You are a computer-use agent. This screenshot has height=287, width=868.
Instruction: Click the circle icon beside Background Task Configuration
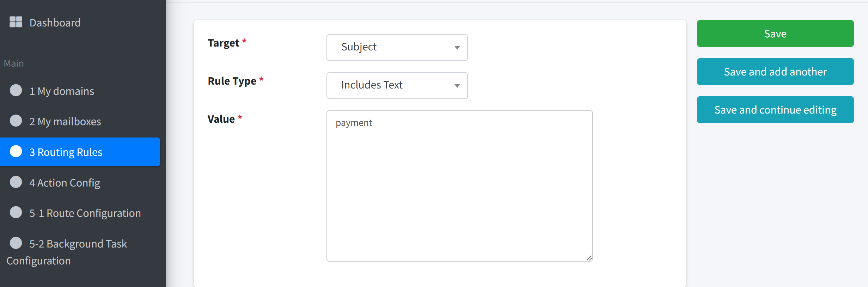(16, 243)
